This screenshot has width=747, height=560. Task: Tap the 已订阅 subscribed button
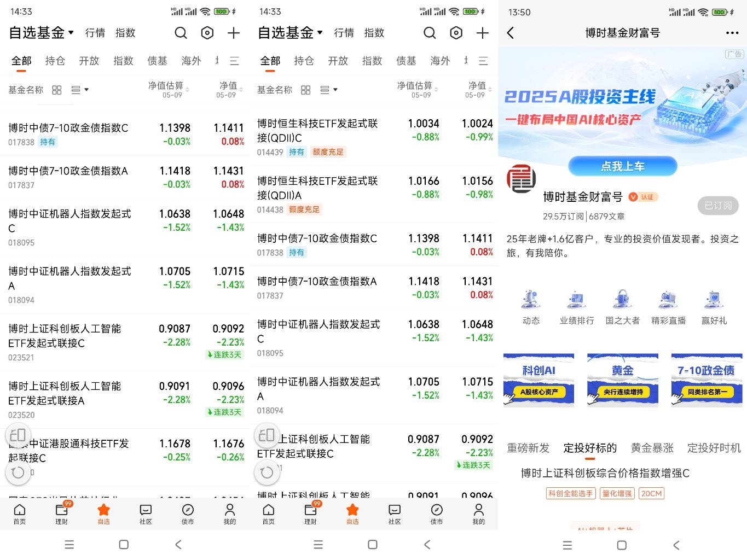(x=718, y=205)
